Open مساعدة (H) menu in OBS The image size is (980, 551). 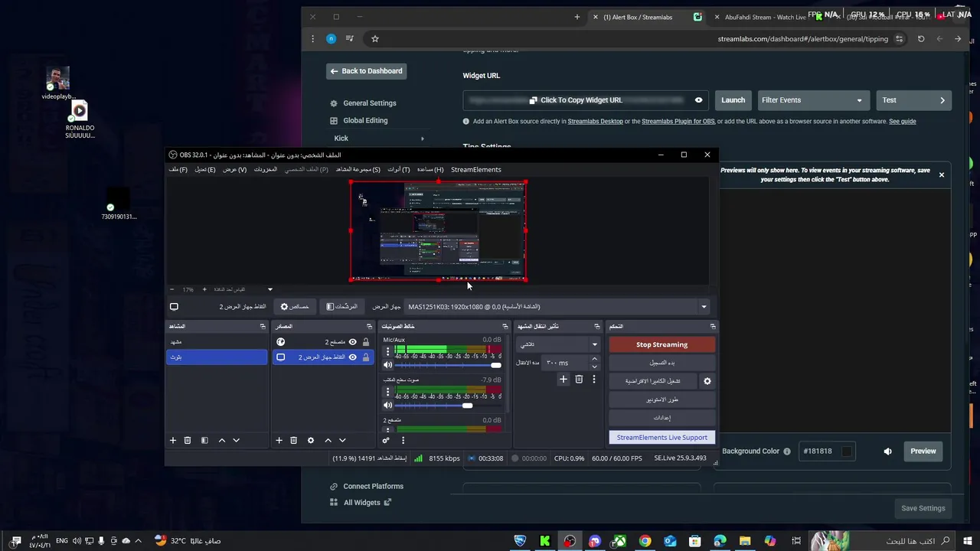pos(430,170)
